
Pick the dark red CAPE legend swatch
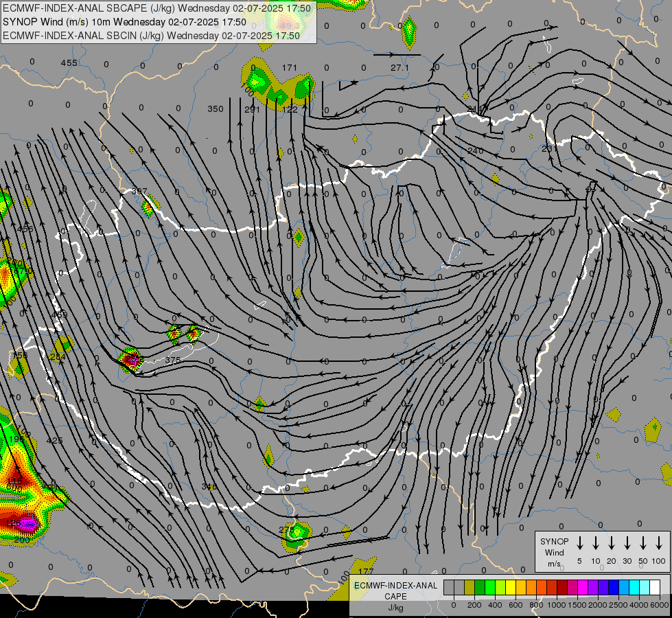tap(563, 587)
